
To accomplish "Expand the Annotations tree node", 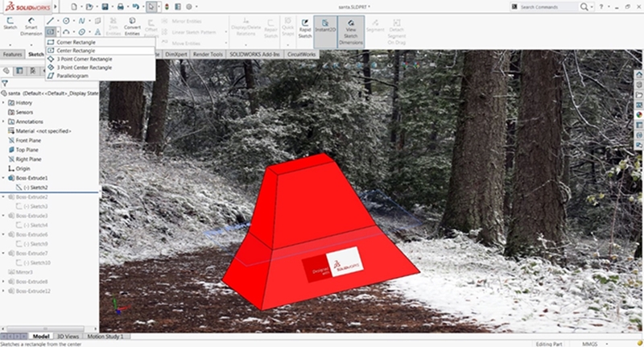I will pos(4,122).
